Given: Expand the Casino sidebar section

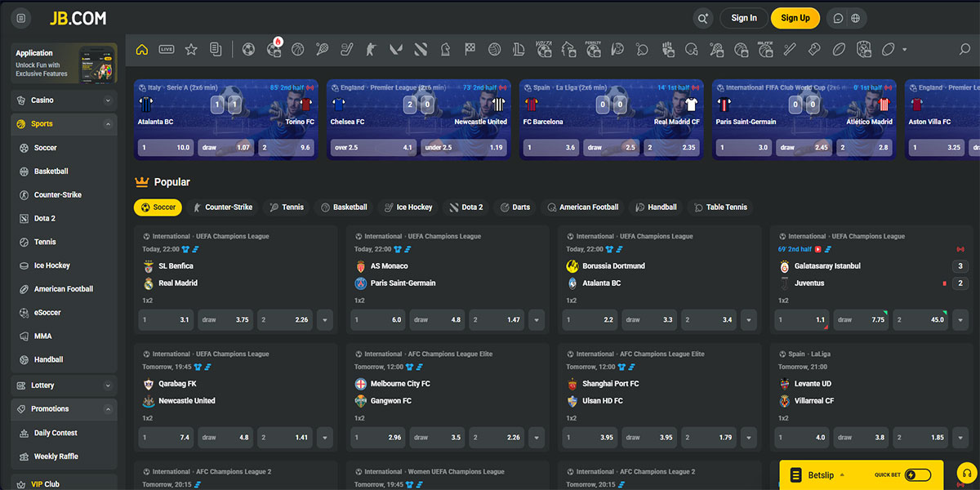Looking at the screenshot, I should 108,100.
